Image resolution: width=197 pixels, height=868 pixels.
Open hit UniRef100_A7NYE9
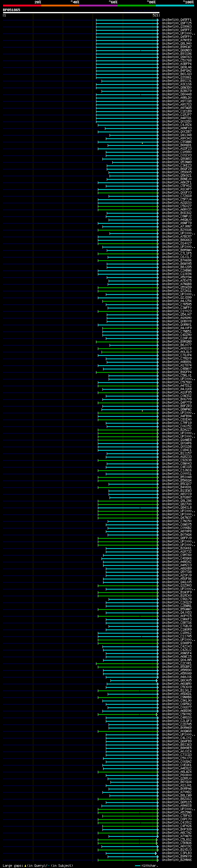tap(176, 40)
